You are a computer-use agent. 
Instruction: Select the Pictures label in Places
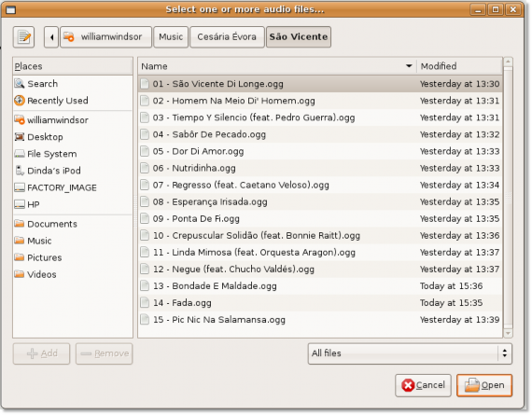point(45,257)
